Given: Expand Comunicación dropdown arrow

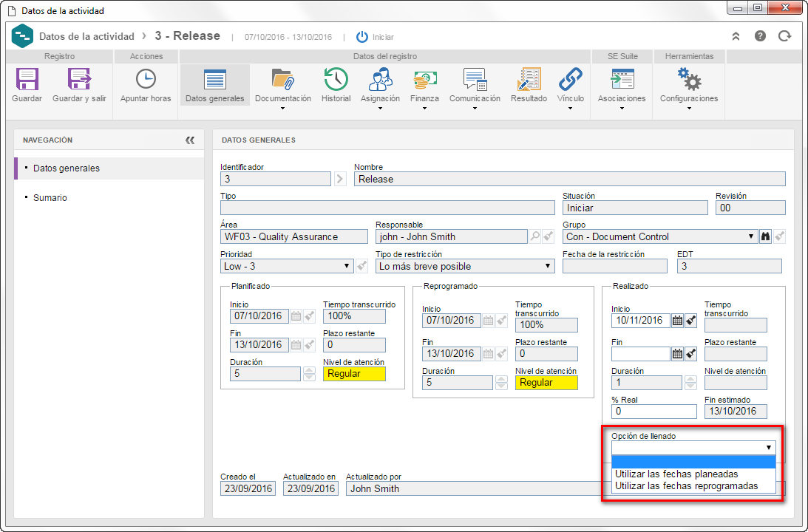Looking at the screenshot, I should [475, 108].
